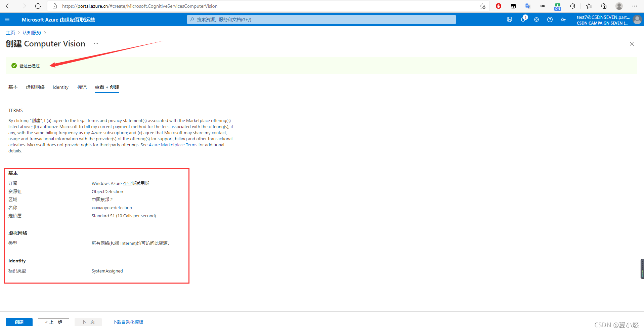Open the browser collections icon
644x331 pixels.
point(604,6)
